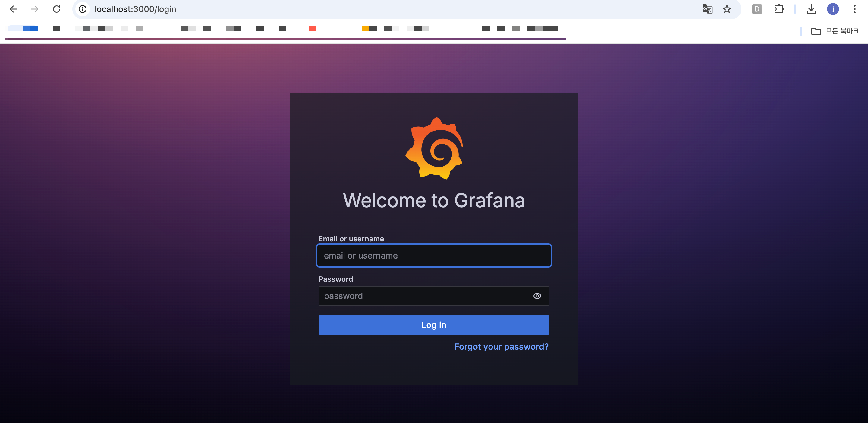Open the all bookmarks folder

pyautogui.click(x=835, y=31)
